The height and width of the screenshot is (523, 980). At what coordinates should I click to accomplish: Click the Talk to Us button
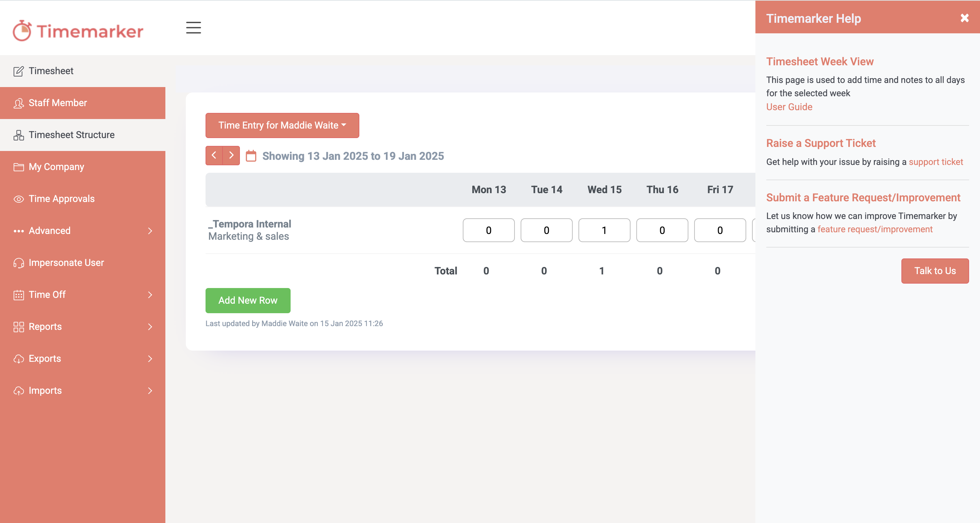point(935,271)
